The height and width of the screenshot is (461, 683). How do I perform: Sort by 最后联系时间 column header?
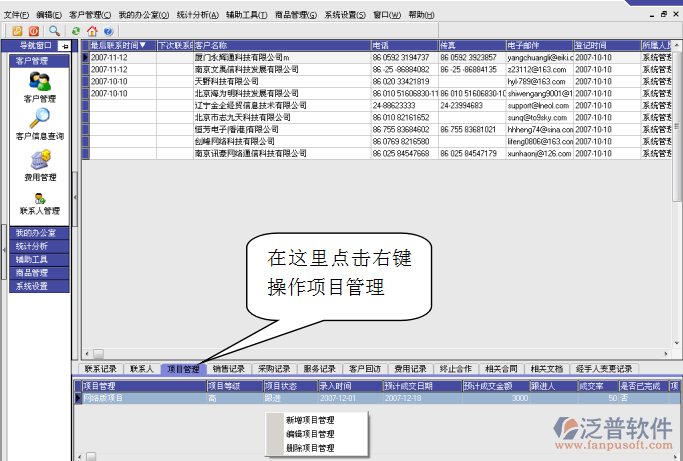118,46
